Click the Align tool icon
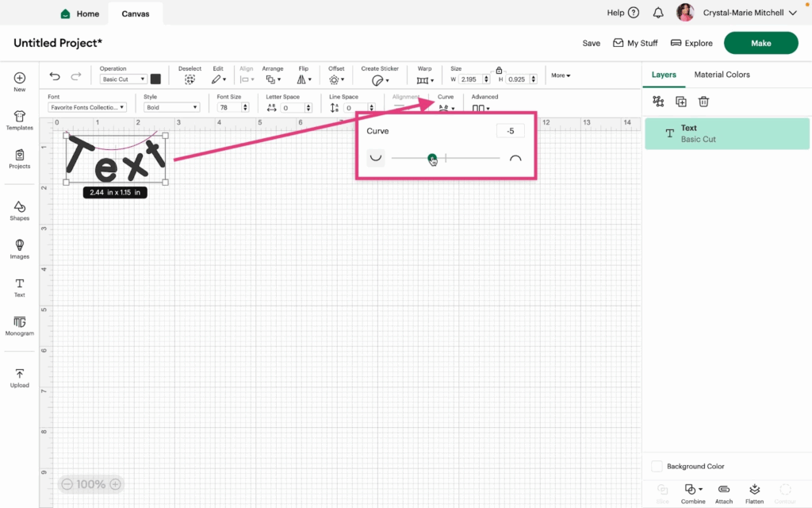The width and height of the screenshot is (812, 508). pos(244,79)
